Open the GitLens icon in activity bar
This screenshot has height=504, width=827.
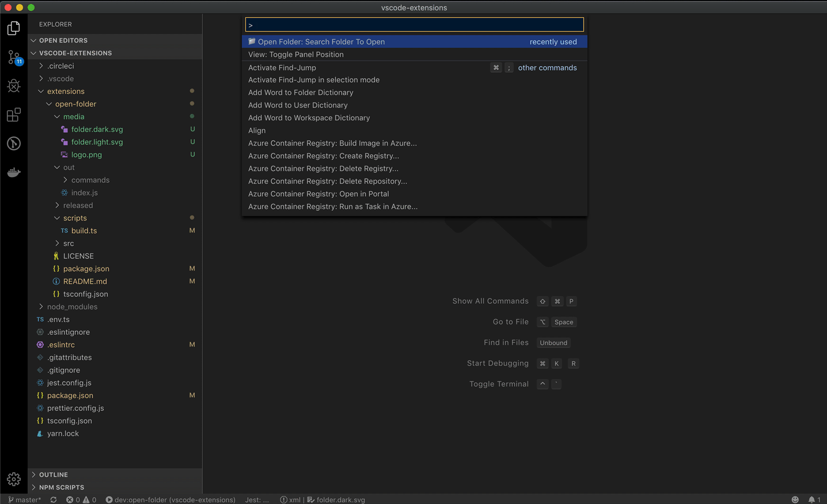[14, 143]
